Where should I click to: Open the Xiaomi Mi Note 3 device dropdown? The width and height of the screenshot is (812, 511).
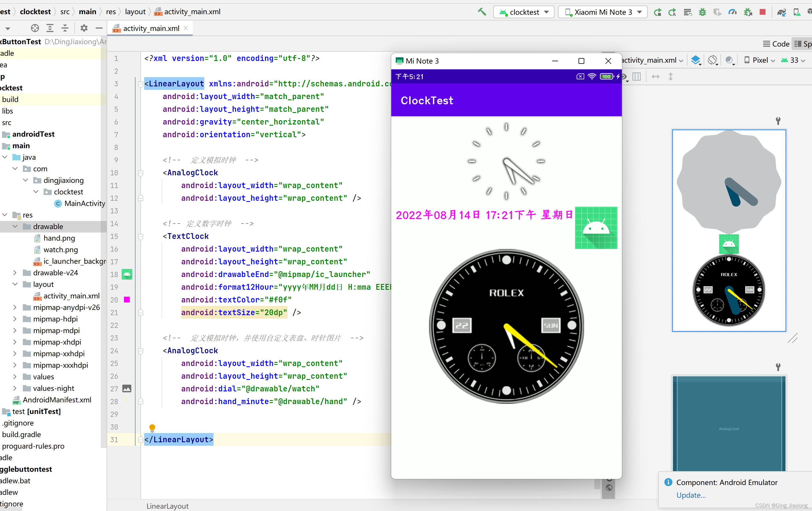tap(602, 12)
